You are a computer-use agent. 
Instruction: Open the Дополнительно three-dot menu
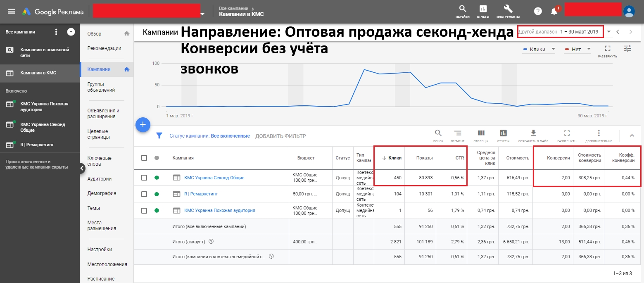click(599, 133)
